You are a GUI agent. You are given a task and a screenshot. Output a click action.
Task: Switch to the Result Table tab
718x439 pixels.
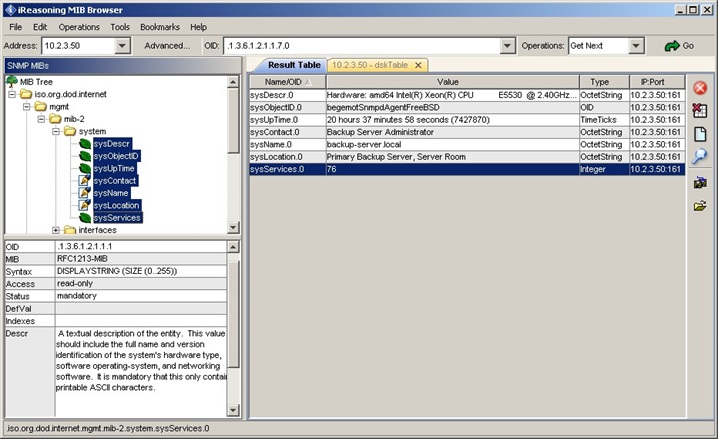tap(294, 65)
